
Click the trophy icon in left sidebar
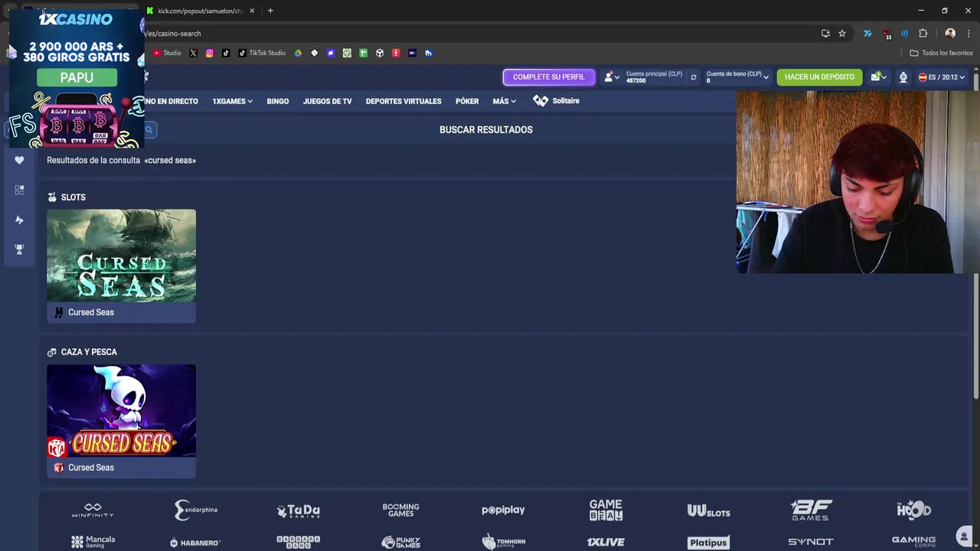tap(19, 249)
